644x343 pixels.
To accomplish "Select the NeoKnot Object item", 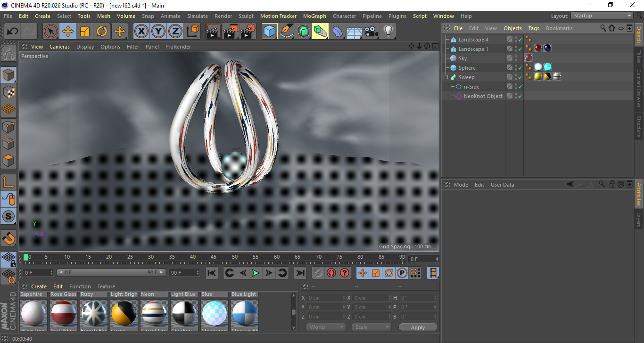I will point(483,96).
